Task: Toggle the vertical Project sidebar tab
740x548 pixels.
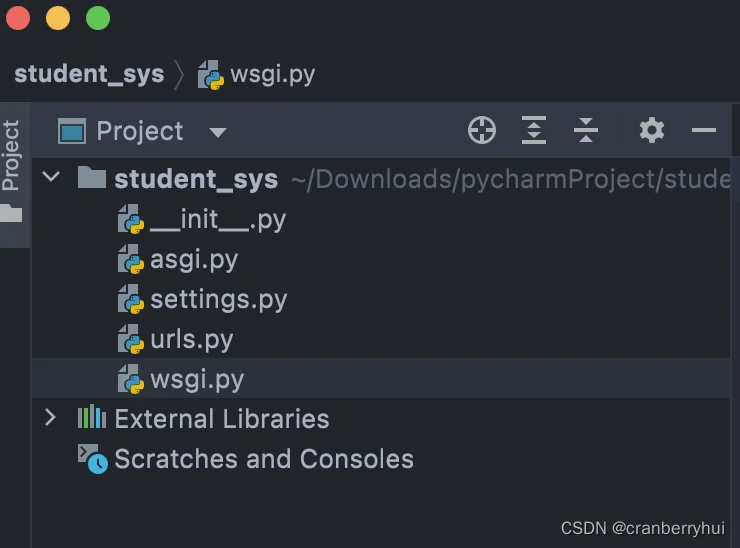Action: pyautogui.click(x=11, y=155)
